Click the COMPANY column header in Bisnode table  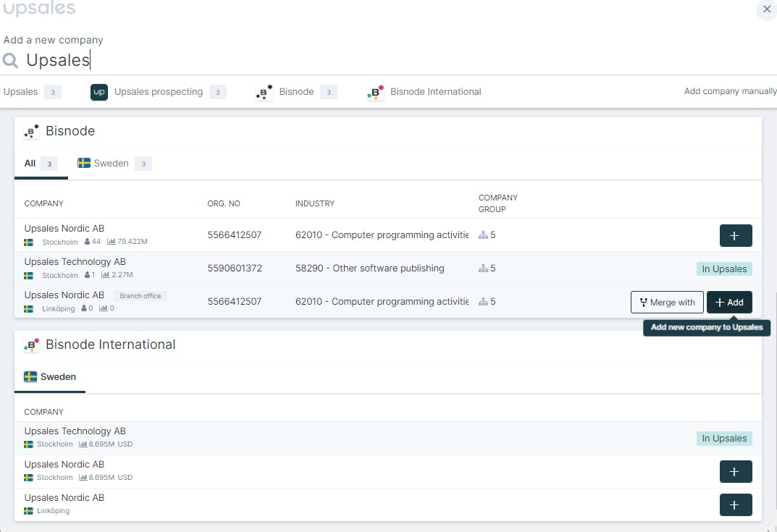[x=43, y=203]
